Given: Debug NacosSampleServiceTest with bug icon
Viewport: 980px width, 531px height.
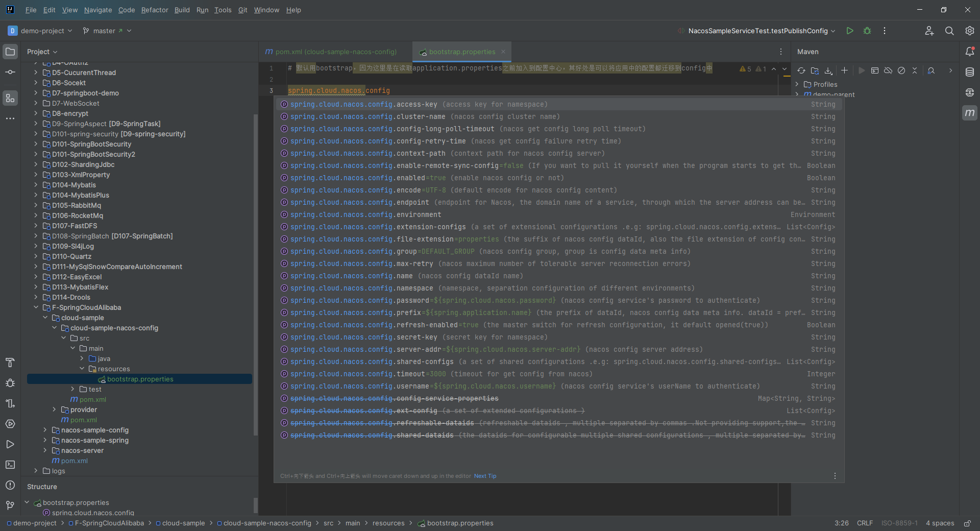Looking at the screenshot, I should coord(867,31).
